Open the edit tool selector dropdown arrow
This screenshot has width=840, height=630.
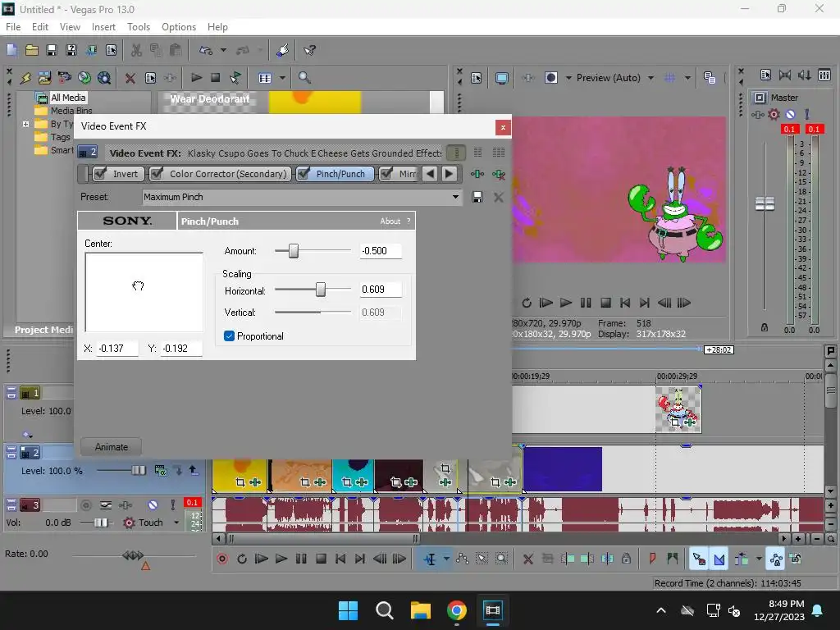(446, 559)
